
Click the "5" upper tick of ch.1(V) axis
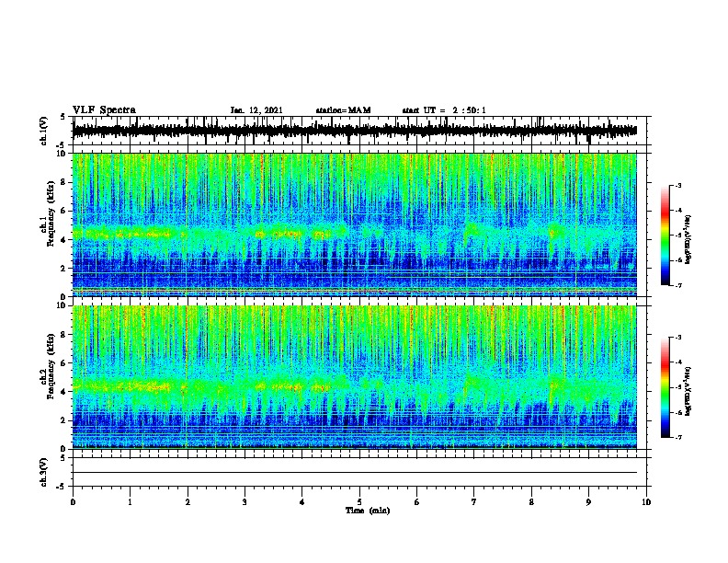coord(63,117)
